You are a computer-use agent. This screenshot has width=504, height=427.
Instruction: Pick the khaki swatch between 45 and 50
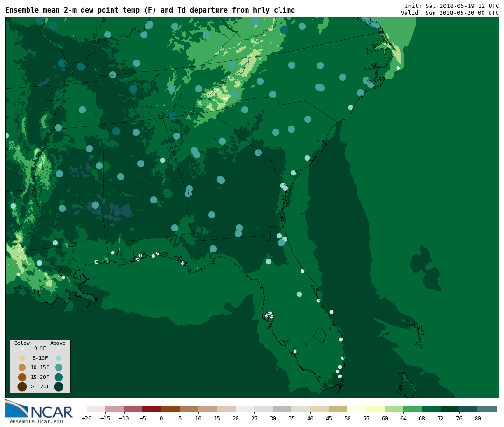coord(338,409)
